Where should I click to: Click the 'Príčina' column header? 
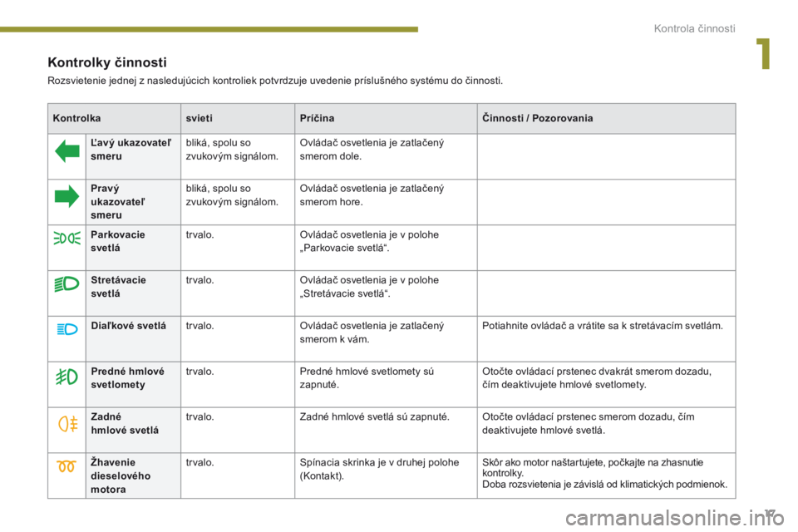317,118
